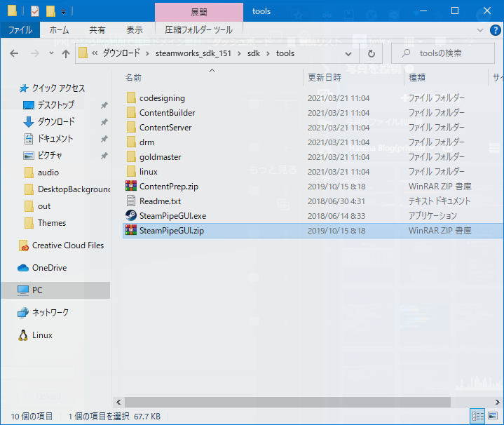
Task: Open the 圧縮フォルダー ツール ribbon tab
Action: 198,30
